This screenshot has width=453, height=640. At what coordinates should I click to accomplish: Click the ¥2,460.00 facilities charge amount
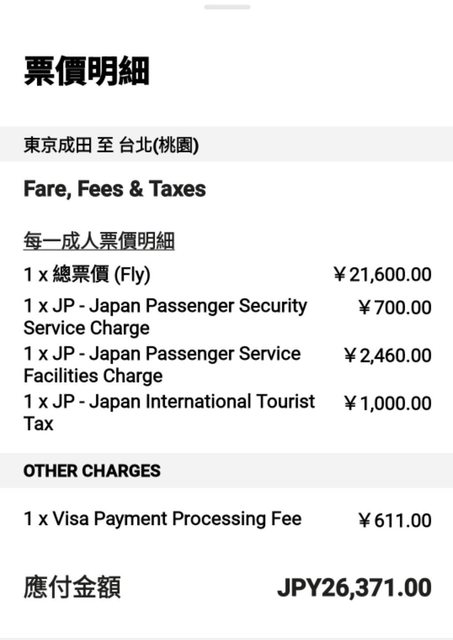pos(387,355)
